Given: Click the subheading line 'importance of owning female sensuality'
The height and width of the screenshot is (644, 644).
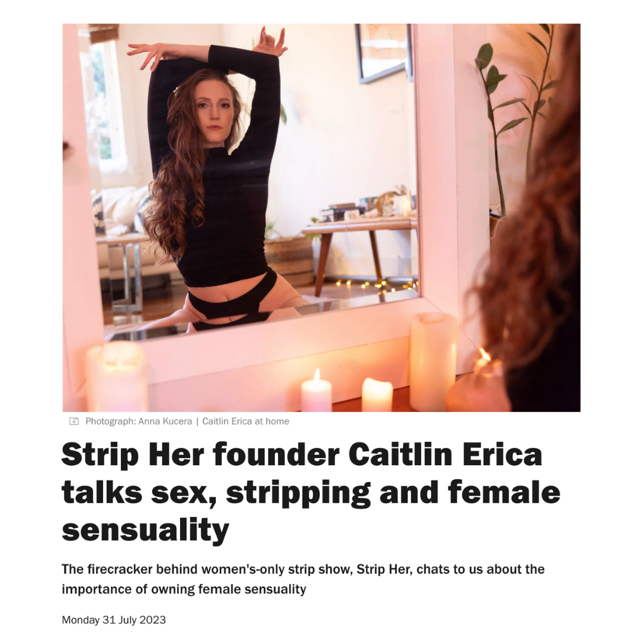Looking at the screenshot, I should tap(184, 589).
